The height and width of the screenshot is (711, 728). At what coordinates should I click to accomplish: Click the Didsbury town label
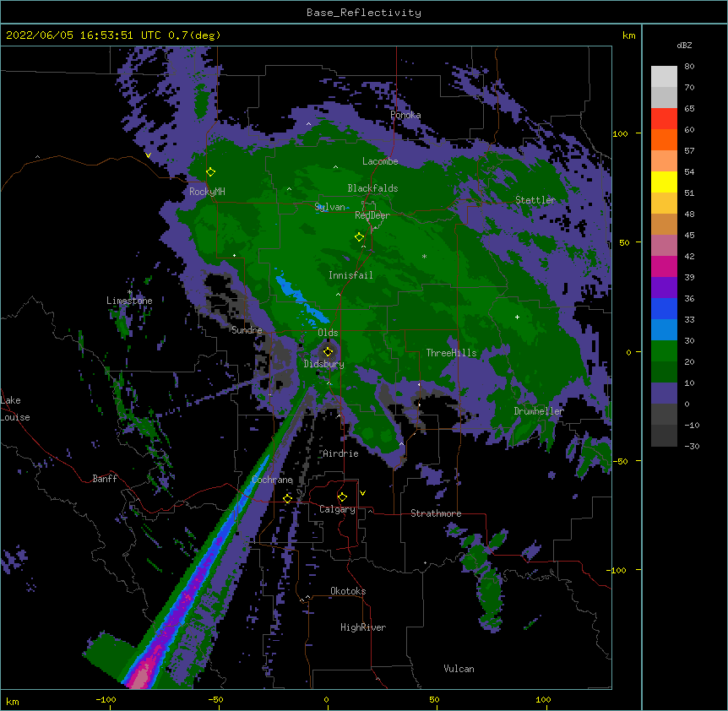click(x=324, y=364)
